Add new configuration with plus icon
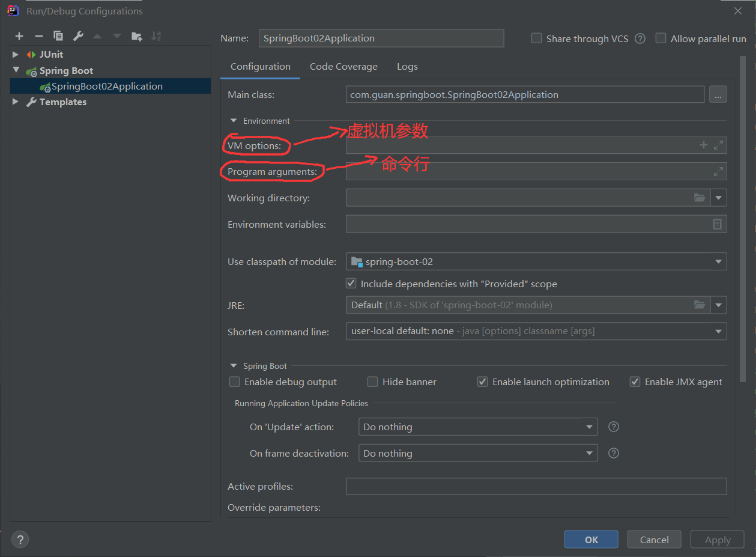The image size is (756, 557). point(19,36)
